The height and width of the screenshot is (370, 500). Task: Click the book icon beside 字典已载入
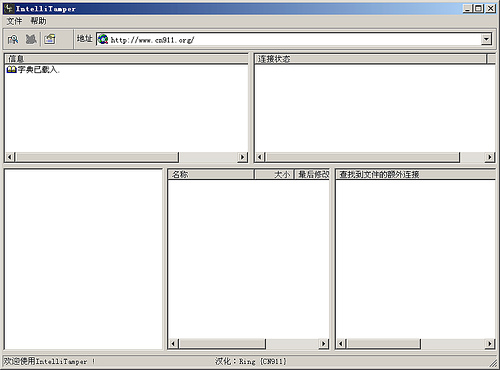[11, 70]
